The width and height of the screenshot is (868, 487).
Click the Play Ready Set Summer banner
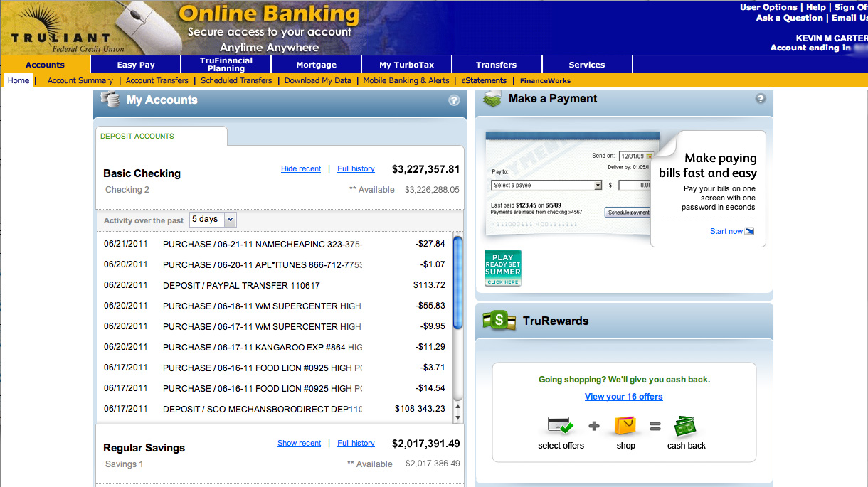pyautogui.click(x=503, y=268)
